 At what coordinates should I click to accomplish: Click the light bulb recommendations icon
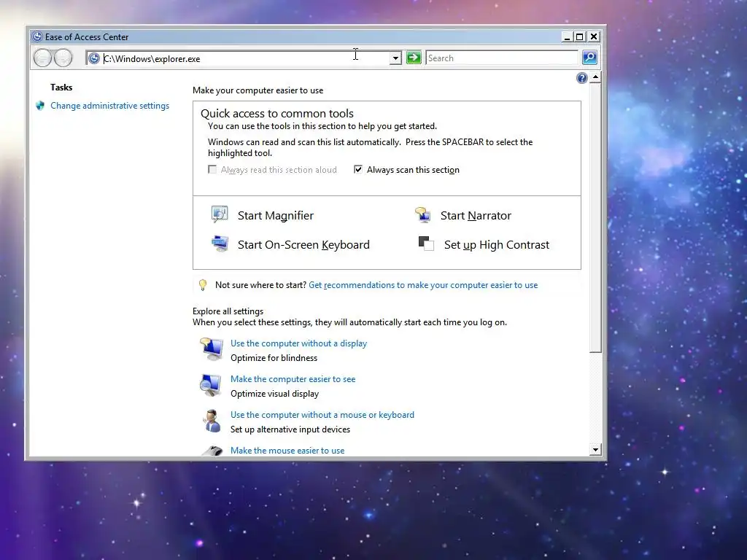tap(203, 285)
